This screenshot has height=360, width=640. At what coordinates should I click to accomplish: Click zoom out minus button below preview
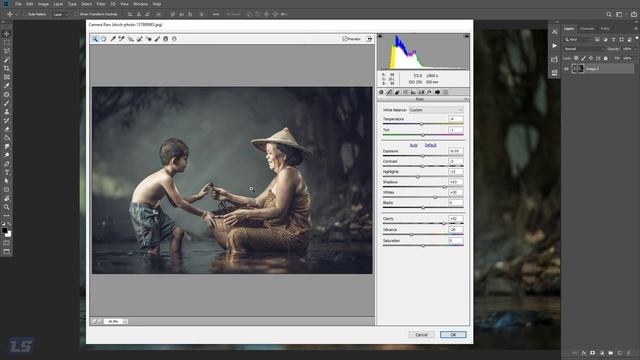pyautogui.click(x=94, y=322)
